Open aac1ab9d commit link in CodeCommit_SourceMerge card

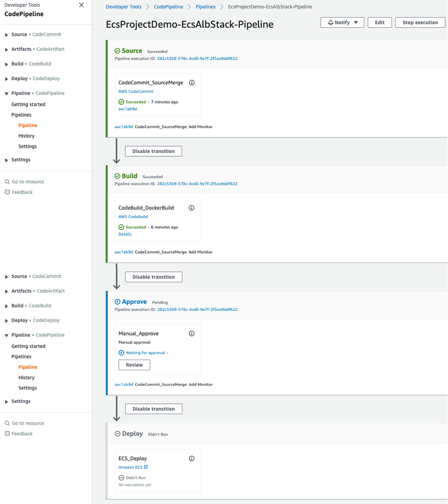127,109
